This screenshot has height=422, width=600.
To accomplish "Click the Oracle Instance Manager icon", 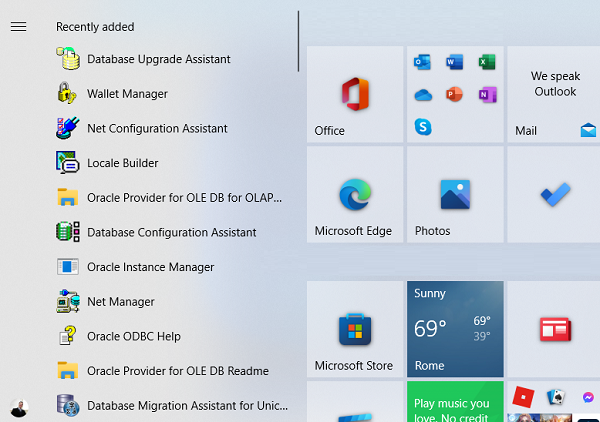I will pos(68,267).
